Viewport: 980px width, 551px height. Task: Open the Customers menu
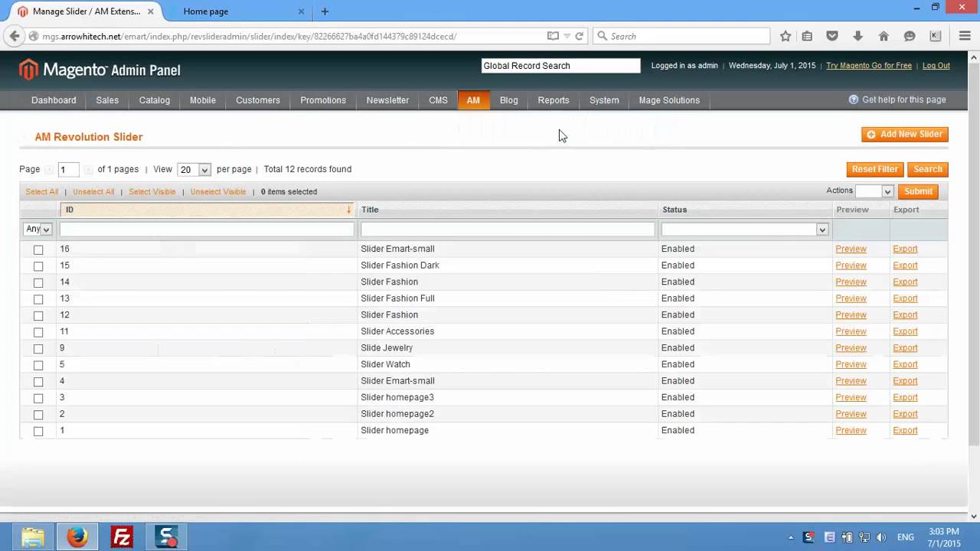point(258,100)
